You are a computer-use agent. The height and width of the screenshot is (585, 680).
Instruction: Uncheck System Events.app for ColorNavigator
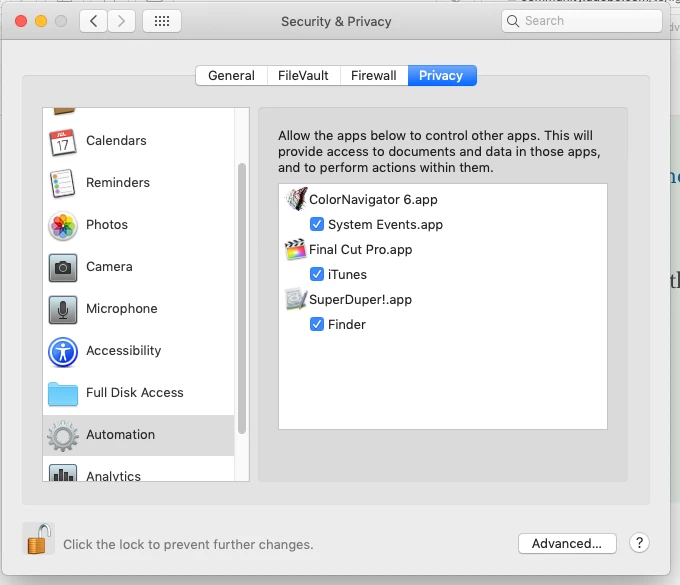coord(317,224)
